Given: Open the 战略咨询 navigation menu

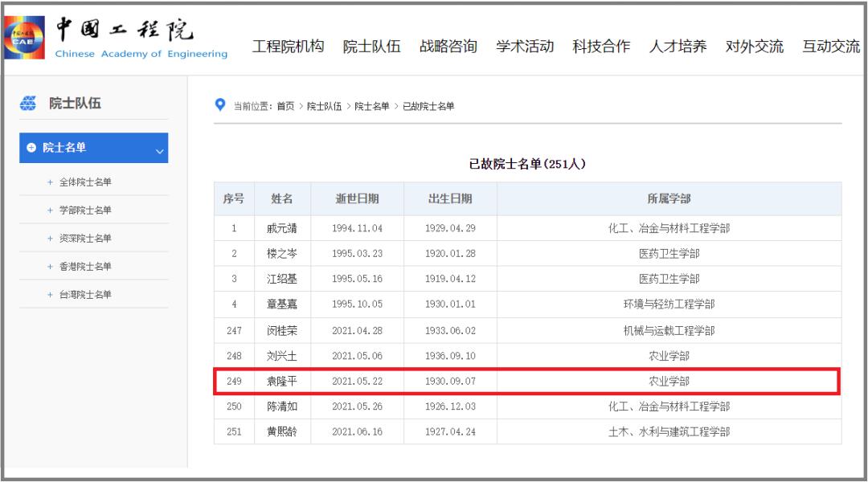Looking at the screenshot, I should point(448,47).
